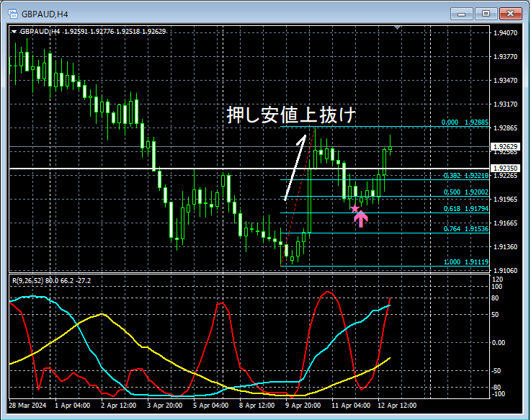Click Fibonacci level 0.500 1.92002 label
The height and width of the screenshot is (420, 531).
pyautogui.click(x=466, y=192)
